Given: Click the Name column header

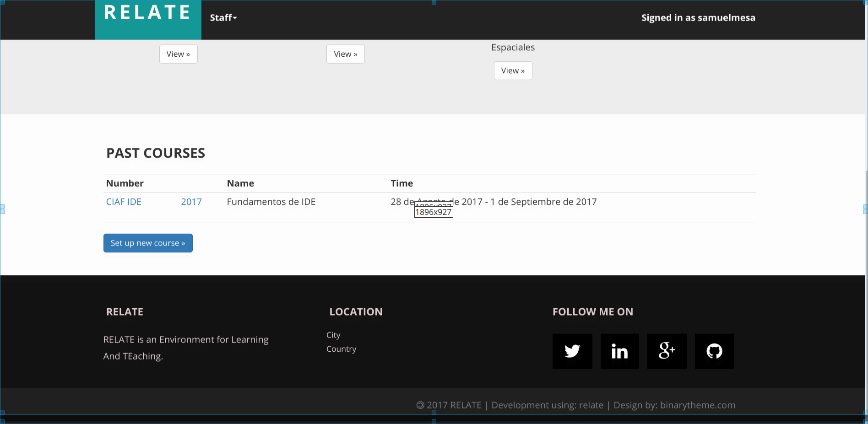Looking at the screenshot, I should [240, 183].
